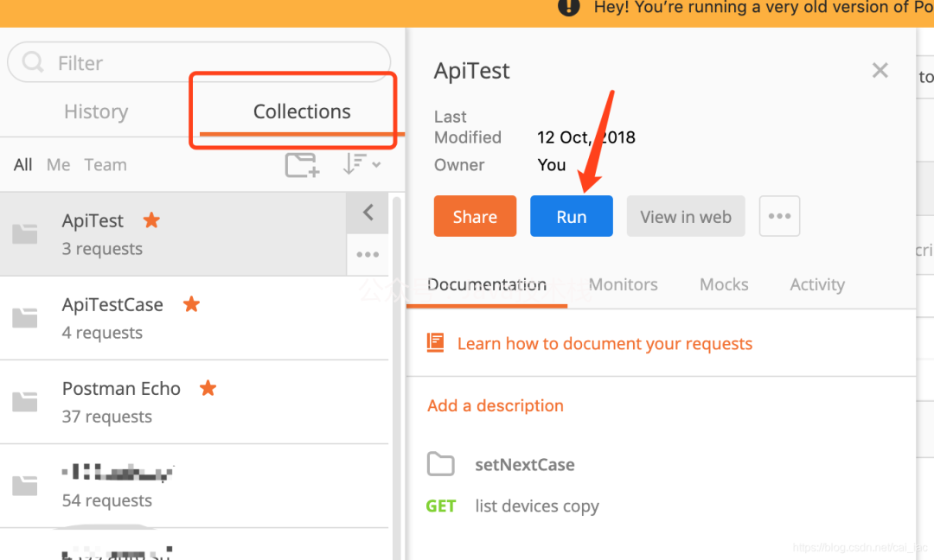
Task: Unstar the ApiTestCase collection
Action: (191, 304)
